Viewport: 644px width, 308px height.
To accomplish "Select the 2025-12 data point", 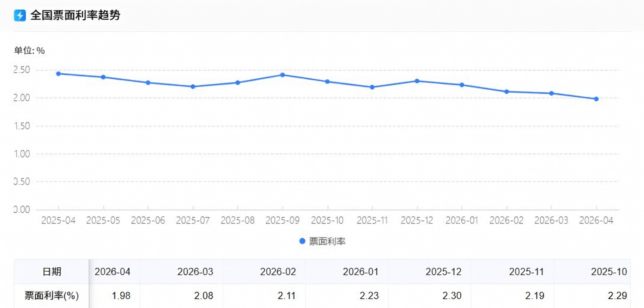I will pyautogui.click(x=417, y=80).
